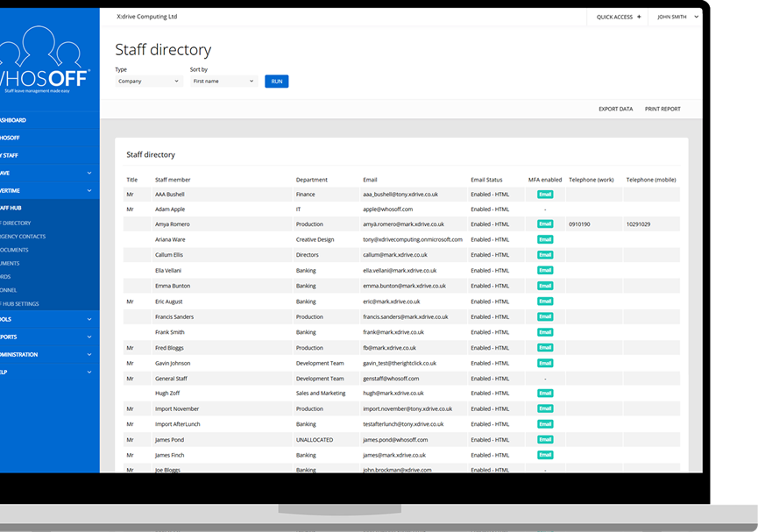Click department Finance for AAA Bushell
This screenshot has width=758, height=532.
306,195
